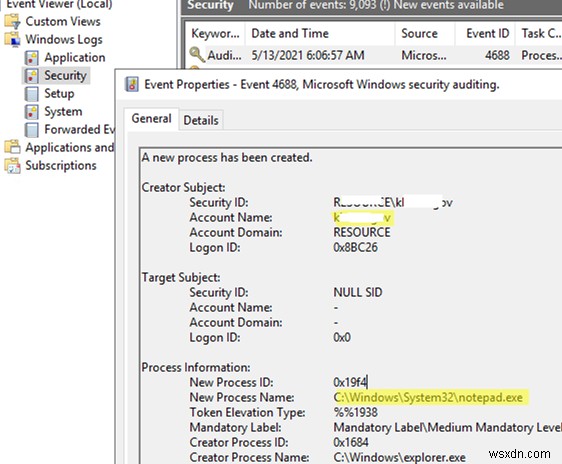Click the Custom Views folder icon
The height and width of the screenshot is (464, 562).
(x=12, y=21)
